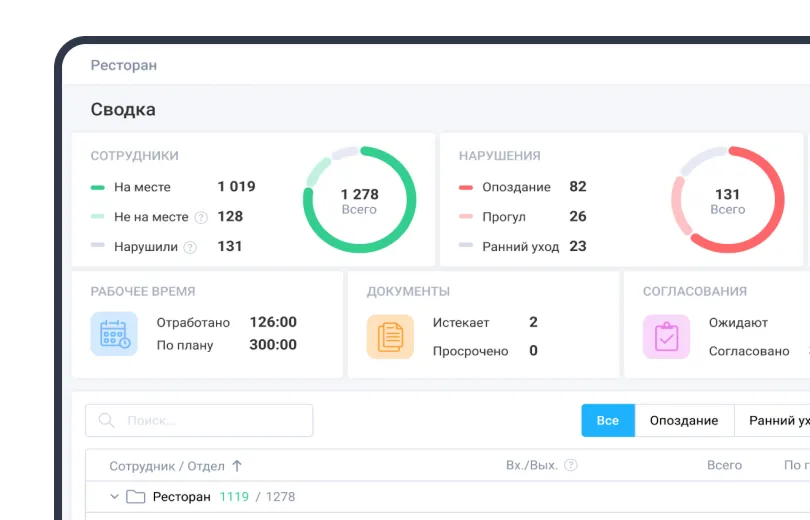Click the violations donut chart 131
The width and height of the screenshot is (810, 520).
728,200
